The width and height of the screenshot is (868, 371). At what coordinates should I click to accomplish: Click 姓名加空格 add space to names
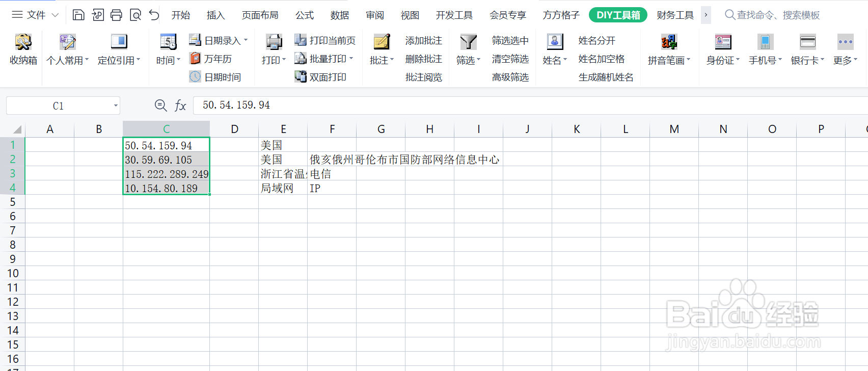click(602, 59)
